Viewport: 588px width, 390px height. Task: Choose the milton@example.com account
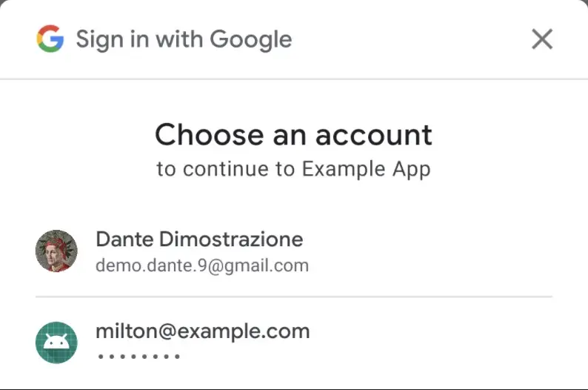(x=202, y=331)
